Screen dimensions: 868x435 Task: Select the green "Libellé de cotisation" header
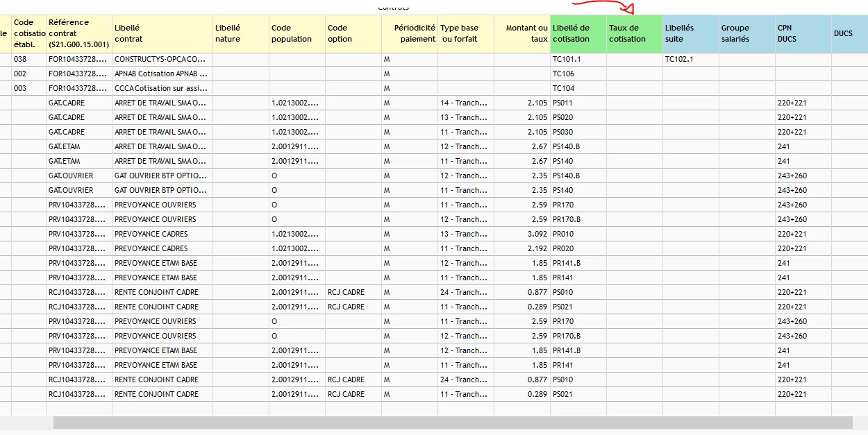click(x=578, y=33)
